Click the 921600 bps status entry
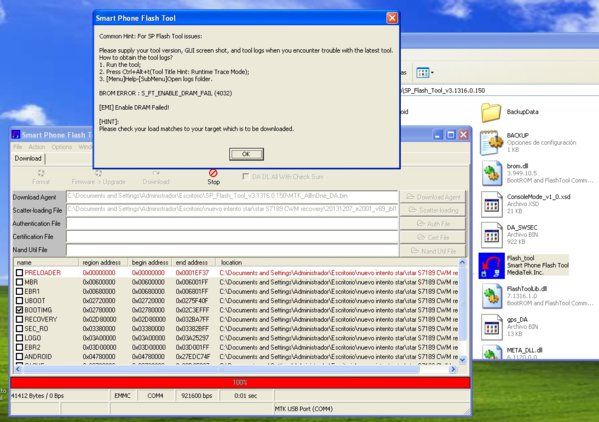Image resolution: width=599 pixels, height=422 pixels. pos(196,396)
